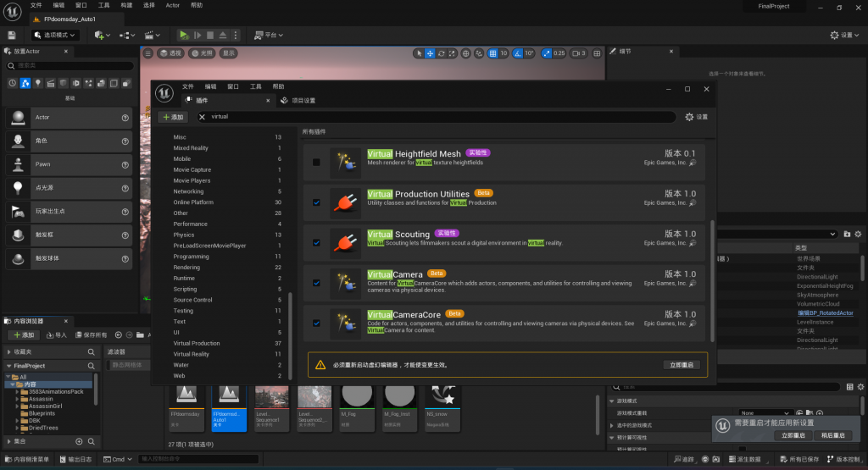Click the help icon on the Actor row
The height and width of the screenshot is (470, 868).
pos(125,118)
